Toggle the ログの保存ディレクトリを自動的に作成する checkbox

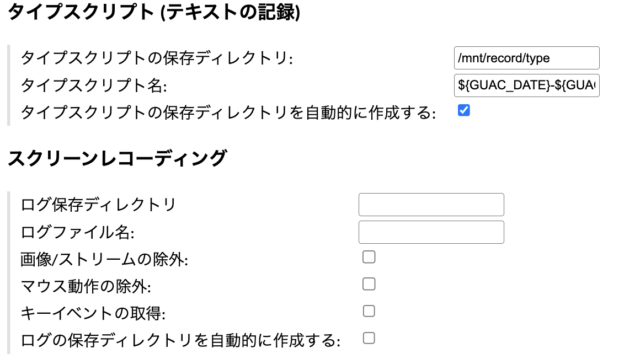coord(369,338)
